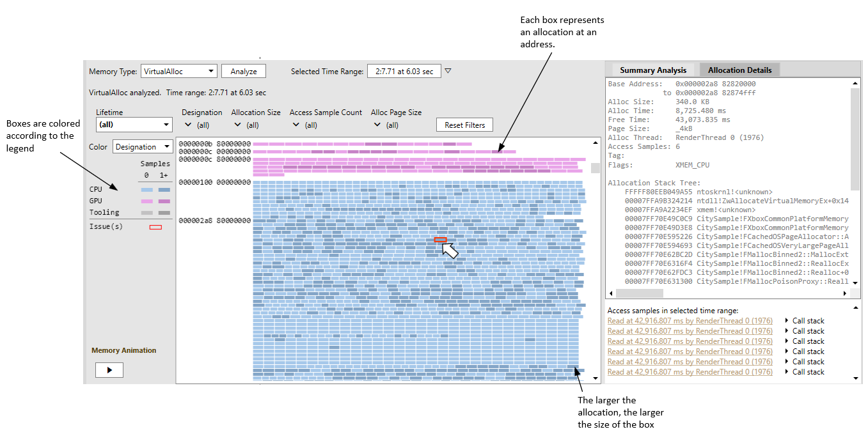Open the Memory Type dropdown showing VirtualAlloc

(x=179, y=72)
